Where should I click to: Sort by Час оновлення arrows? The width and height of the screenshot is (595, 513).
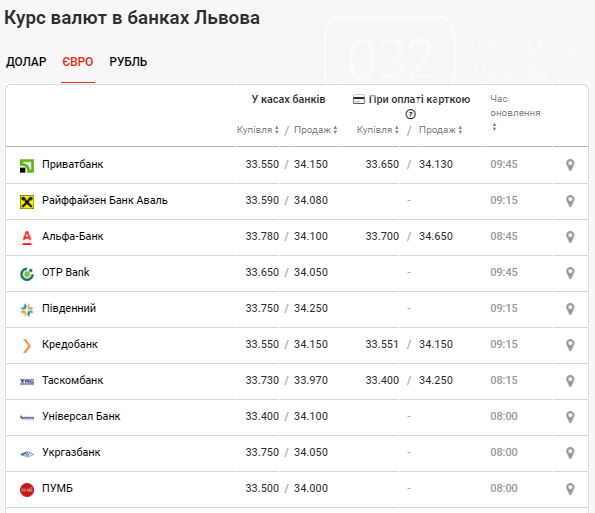[x=494, y=127]
